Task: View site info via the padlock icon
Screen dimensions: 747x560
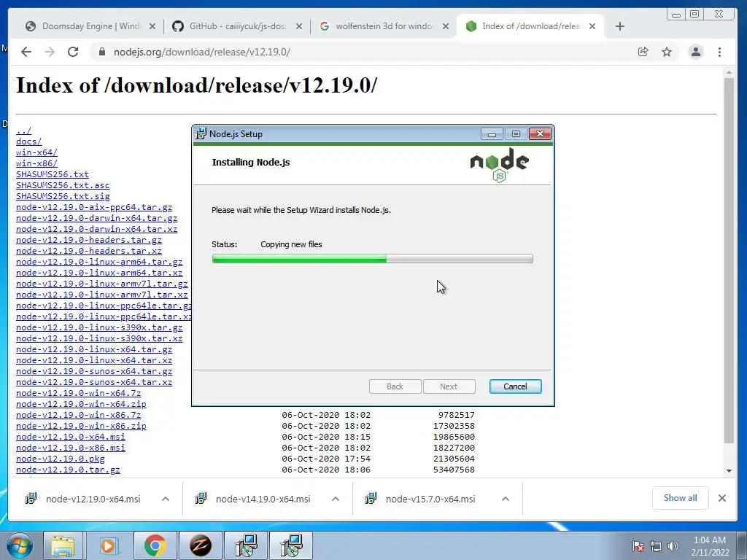Action: 102,52
